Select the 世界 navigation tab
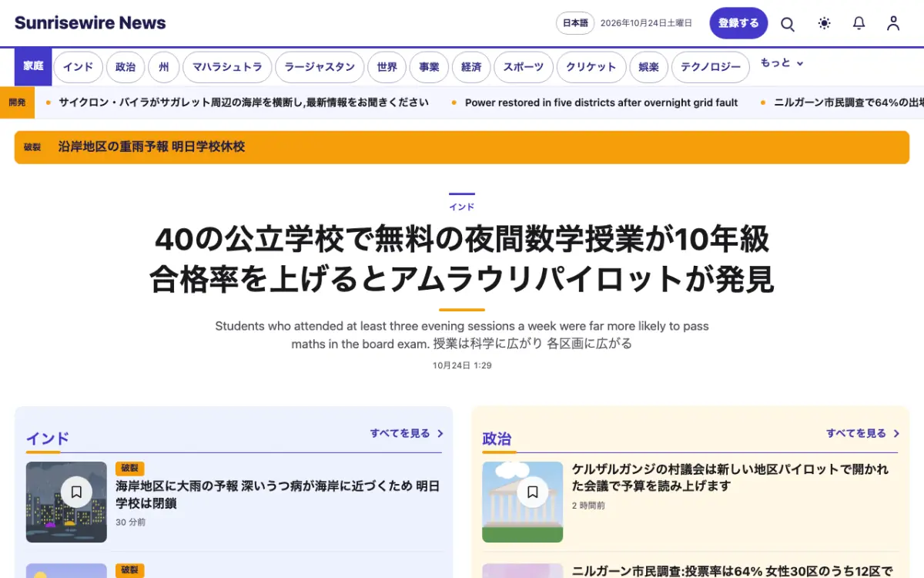The width and height of the screenshot is (924, 578). point(387,67)
